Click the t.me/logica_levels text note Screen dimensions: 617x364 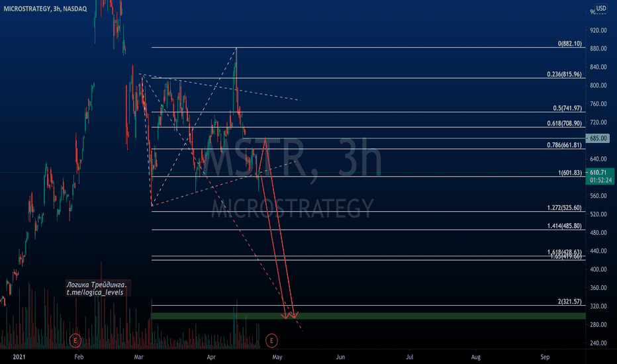pos(95,293)
